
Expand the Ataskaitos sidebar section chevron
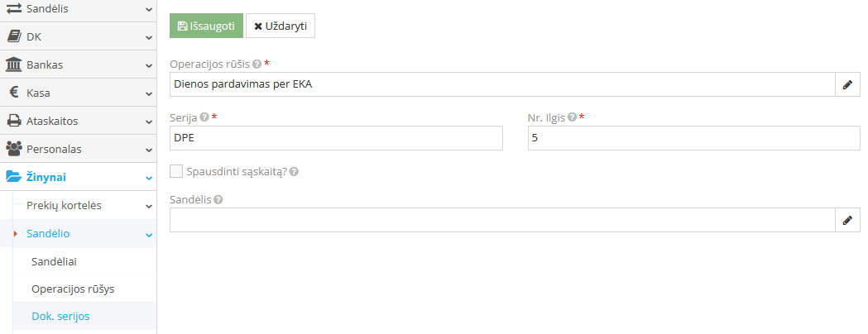point(148,122)
